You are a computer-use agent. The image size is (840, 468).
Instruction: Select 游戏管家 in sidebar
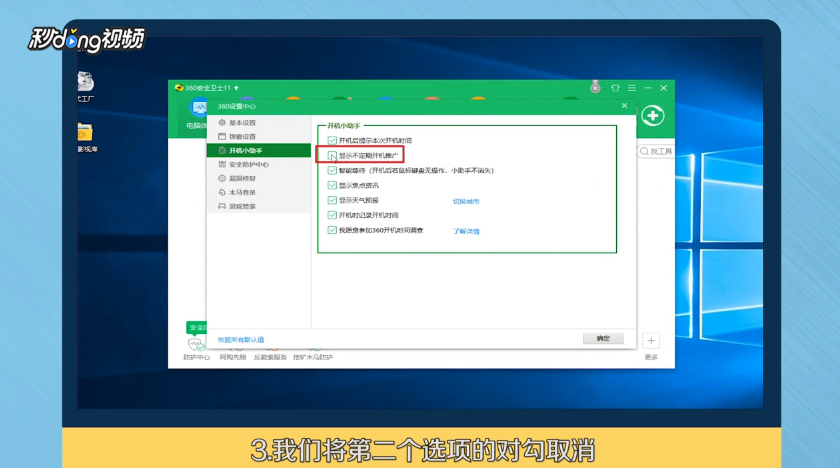[x=259, y=206]
